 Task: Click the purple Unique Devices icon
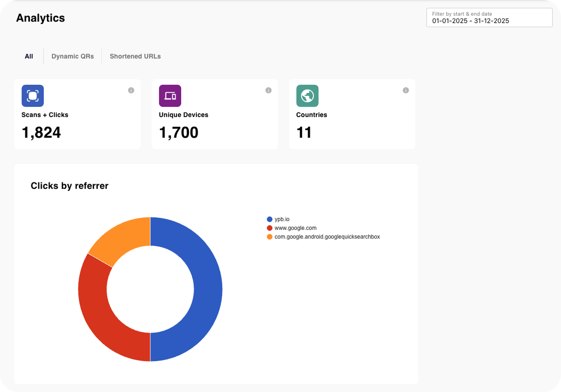170,96
